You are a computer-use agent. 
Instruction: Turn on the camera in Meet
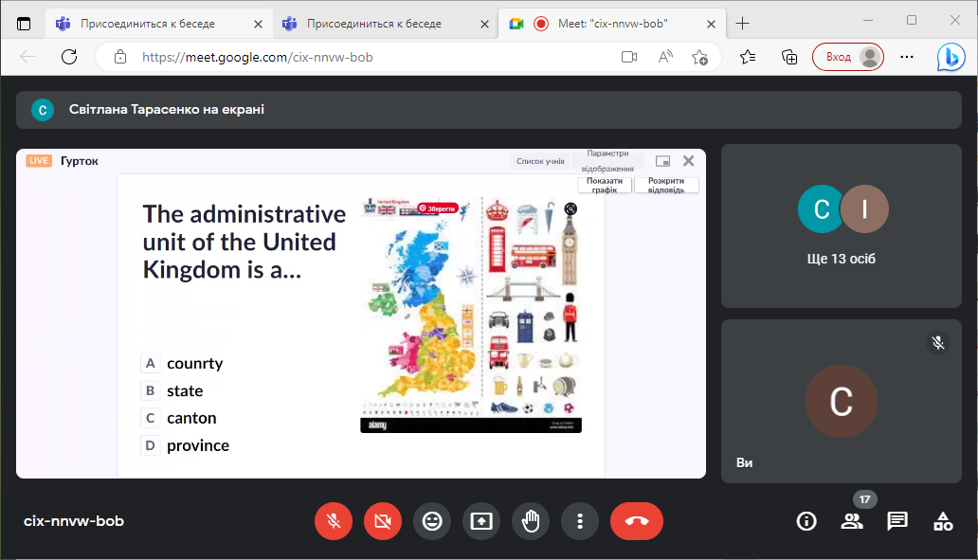pyautogui.click(x=383, y=521)
